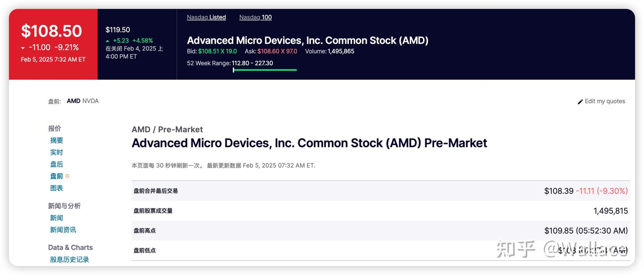Open the 盘后 section
Screen dimensions: 644x275
[x=56, y=164]
